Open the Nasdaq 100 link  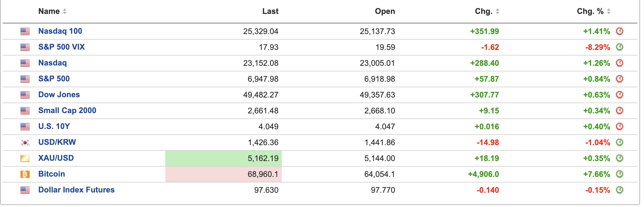[x=60, y=31]
